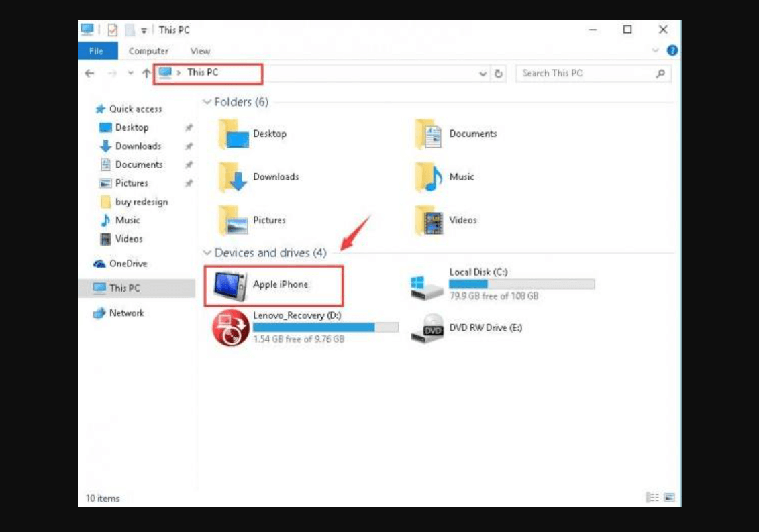Click the Properties quick access toolbar icon

click(112, 30)
